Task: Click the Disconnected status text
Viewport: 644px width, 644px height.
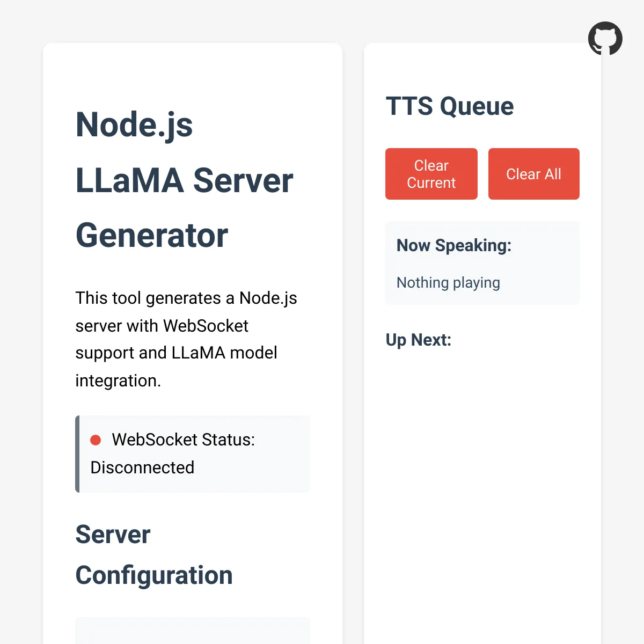Action: click(x=142, y=467)
